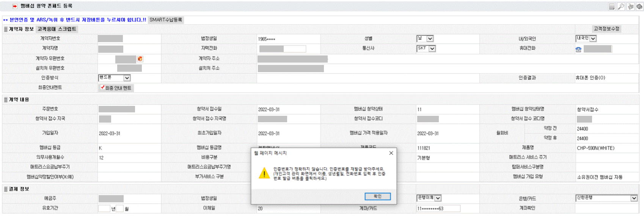Click the 멤버십 등급 value K

pyautogui.click(x=101, y=148)
